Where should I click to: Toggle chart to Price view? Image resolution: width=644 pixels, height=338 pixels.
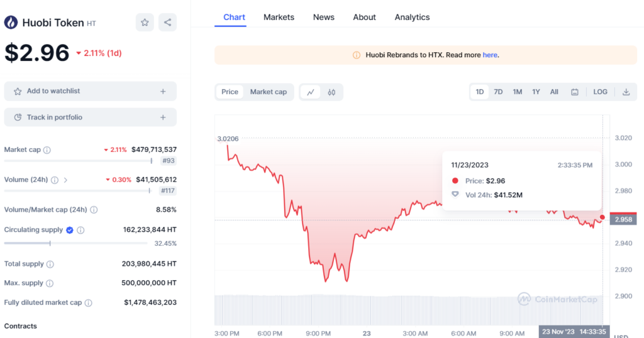tap(230, 92)
